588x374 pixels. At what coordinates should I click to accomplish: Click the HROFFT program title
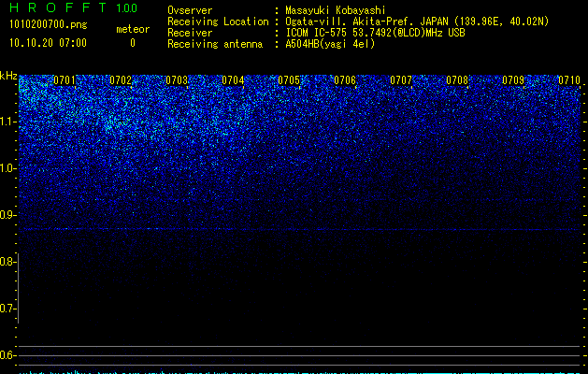pos(59,7)
